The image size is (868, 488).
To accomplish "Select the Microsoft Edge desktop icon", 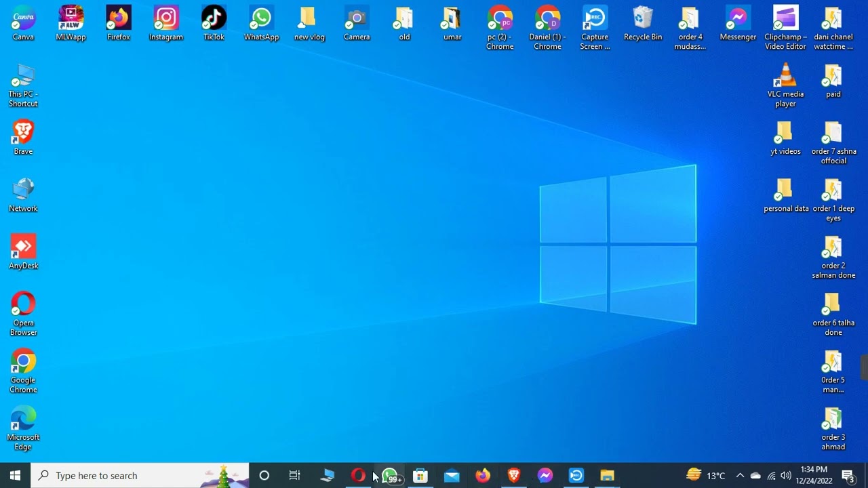I will click(x=23, y=428).
